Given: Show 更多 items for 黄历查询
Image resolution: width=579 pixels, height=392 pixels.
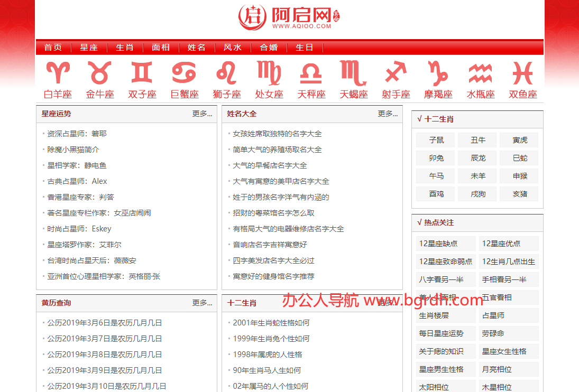Looking at the screenshot, I should click(202, 303).
